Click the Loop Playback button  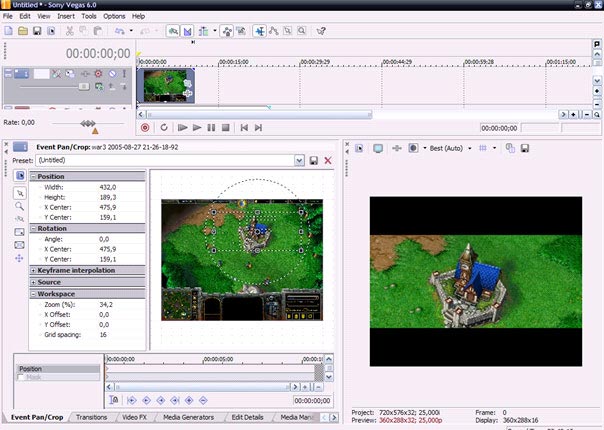click(x=163, y=128)
